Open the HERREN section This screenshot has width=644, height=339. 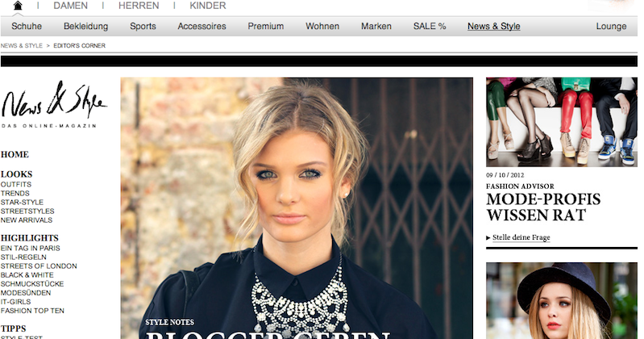[139, 6]
